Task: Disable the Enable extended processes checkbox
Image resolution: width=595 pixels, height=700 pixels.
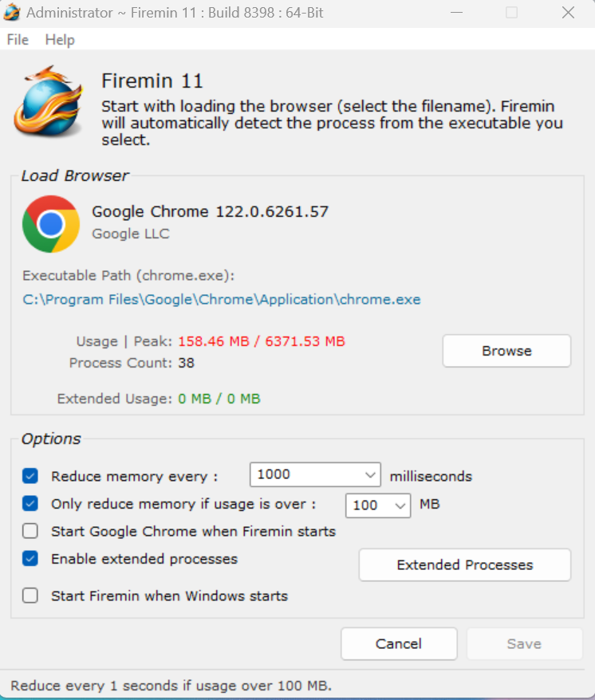Action: point(30,559)
